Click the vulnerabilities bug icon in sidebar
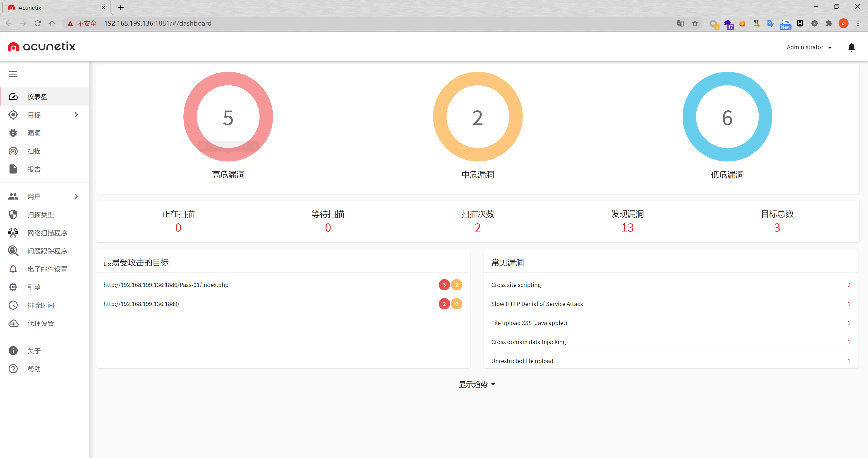This screenshot has width=868, height=458. pyautogui.click(x=13, y=133)
